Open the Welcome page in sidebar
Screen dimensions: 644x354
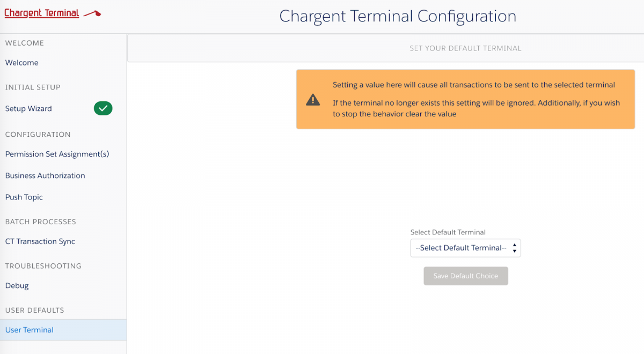22,63
